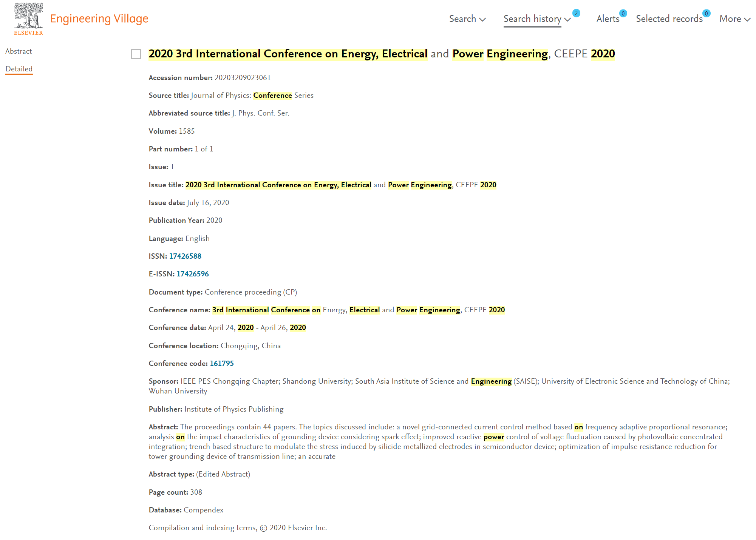This screenshot has height=540, width=756.
Task: Expand the Search dropdown menu
Action: coord(467,19)
